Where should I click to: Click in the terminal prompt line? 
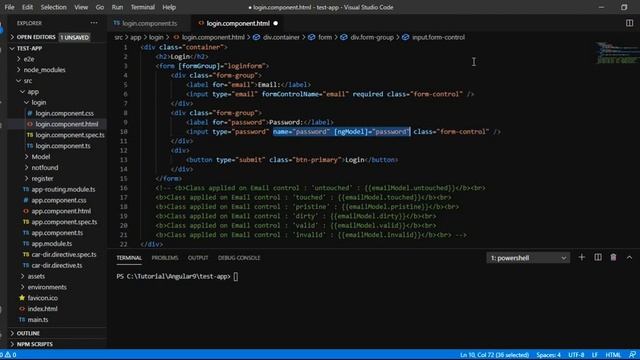177,276
